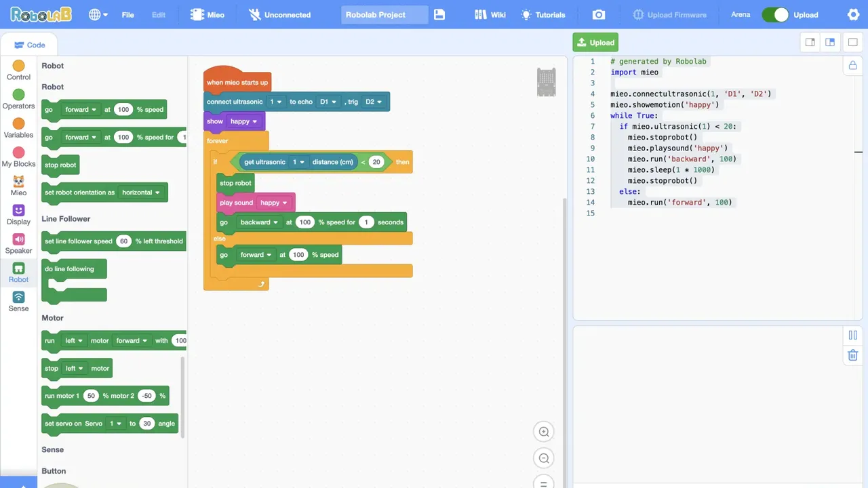
Task: Edit line follower speed value 60
Action: point(123,241)
